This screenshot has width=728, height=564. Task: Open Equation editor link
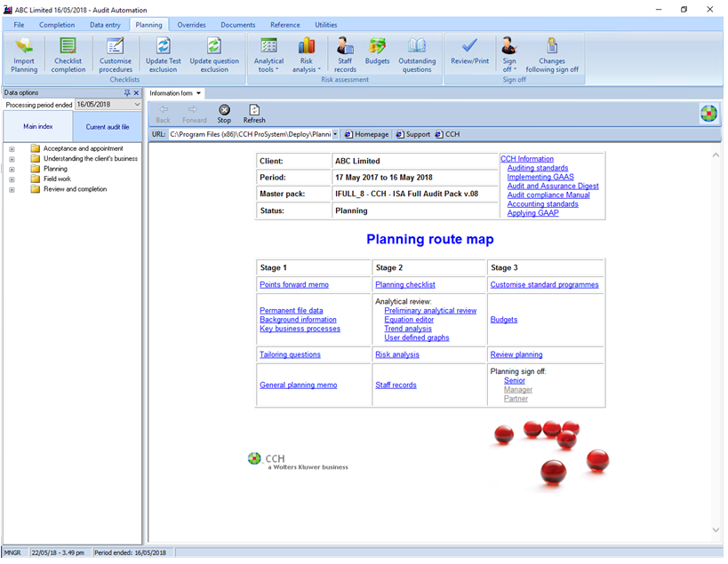click(409, 320)
